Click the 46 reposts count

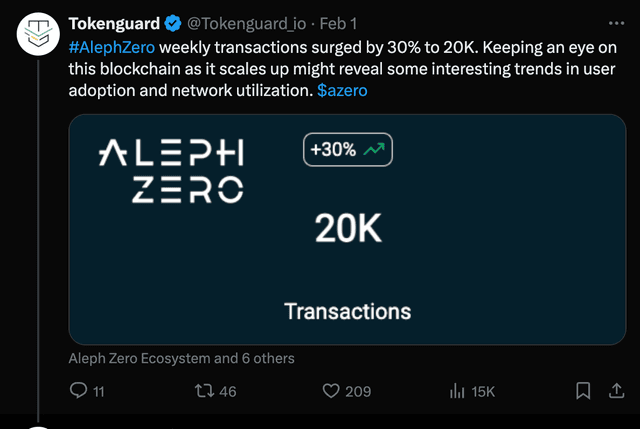click(228, 391)
